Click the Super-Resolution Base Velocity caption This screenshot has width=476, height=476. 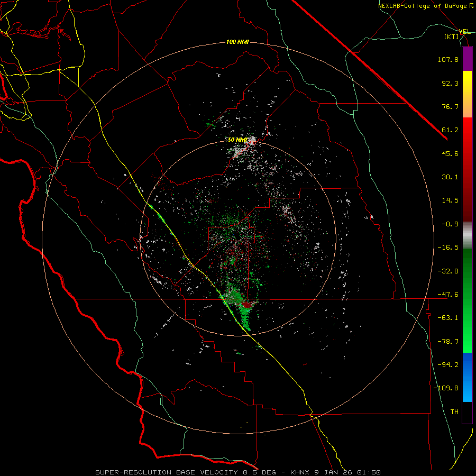coord(238,472)
